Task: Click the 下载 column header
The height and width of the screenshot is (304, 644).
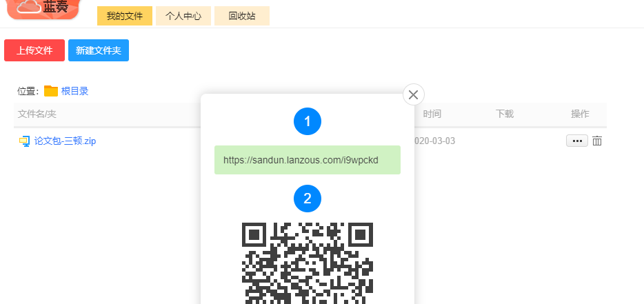Action: coord(505,114)
